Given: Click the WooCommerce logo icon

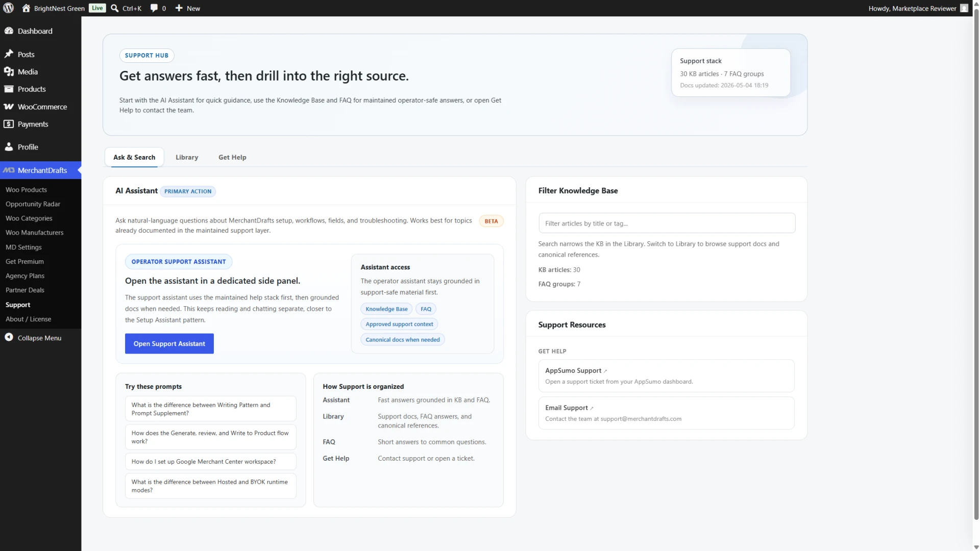Looking at the screenshot, I should (9, 107).
